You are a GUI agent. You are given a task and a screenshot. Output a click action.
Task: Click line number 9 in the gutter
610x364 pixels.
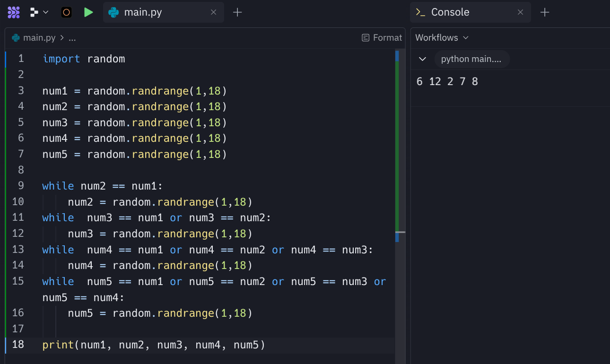click(21, 186)
